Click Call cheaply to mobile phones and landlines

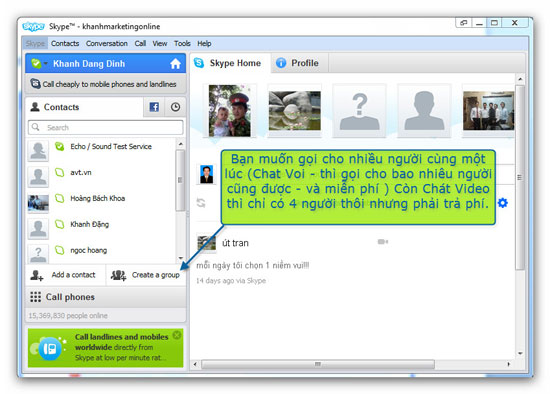(x=105, y=84)
